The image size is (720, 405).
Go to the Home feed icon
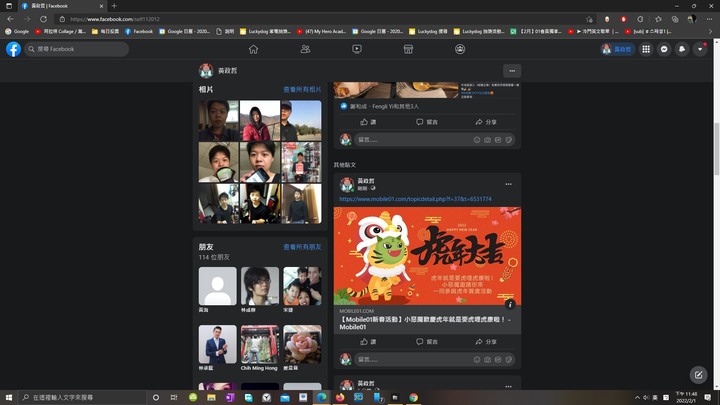point(253,49)
